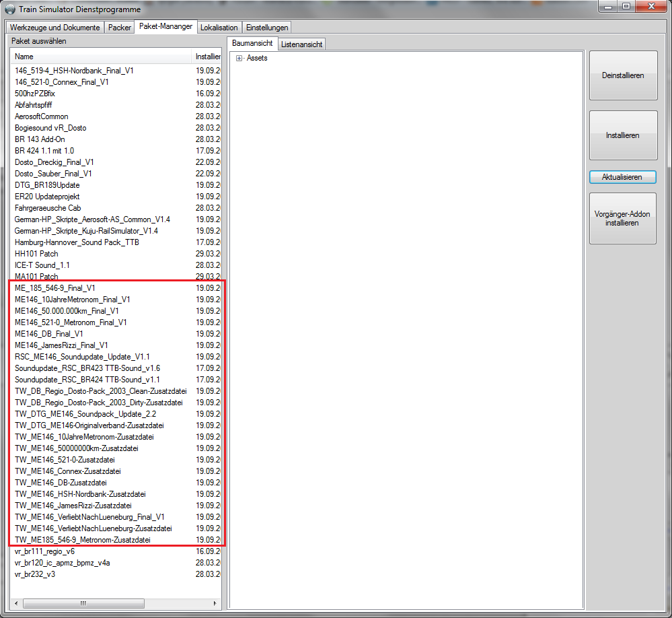
Task: Select the BR 143 Add-On package
Action: click(x=40, y=139)
